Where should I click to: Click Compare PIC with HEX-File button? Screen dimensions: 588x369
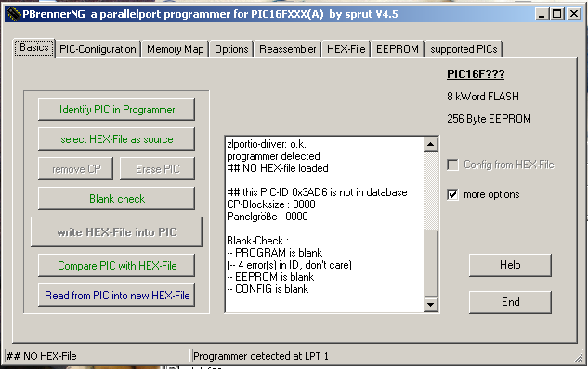(117, 266)
